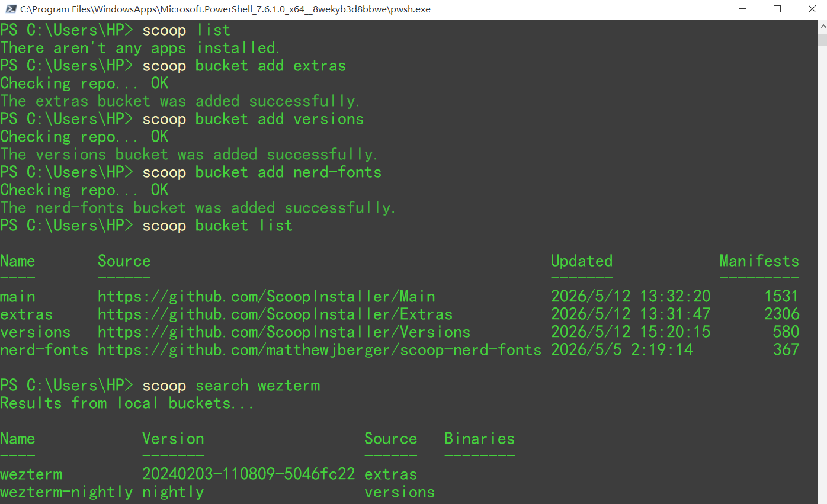This screenshot has width=827, height=504.
Task: Click the "Updated" column header
Action: click(582, 261)
